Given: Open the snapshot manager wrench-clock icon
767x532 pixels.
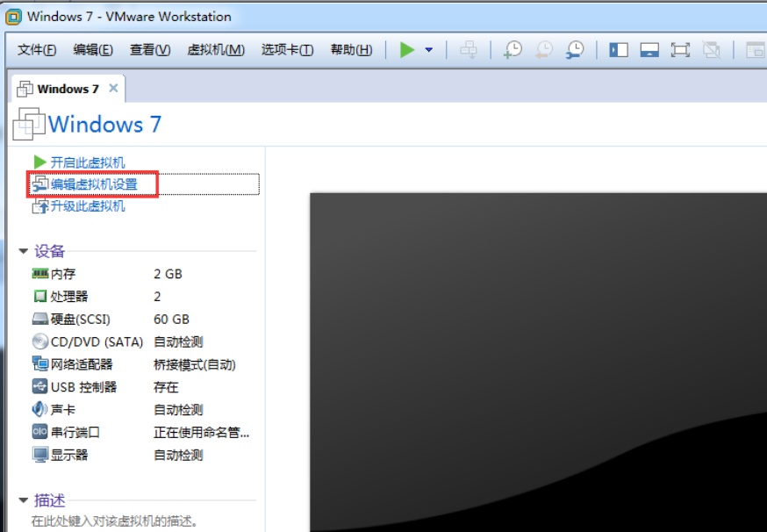Looking at the screenshot, I should click(575, 49).
